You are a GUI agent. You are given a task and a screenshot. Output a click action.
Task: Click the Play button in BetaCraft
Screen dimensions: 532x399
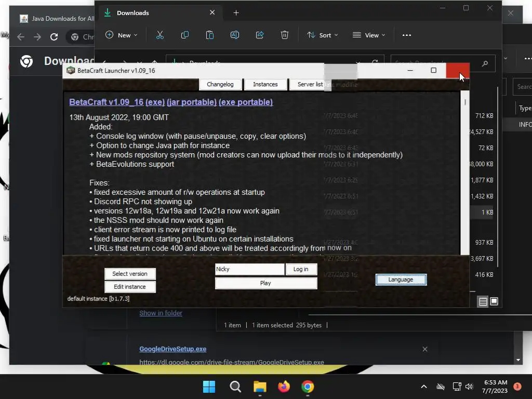(266, 283)
